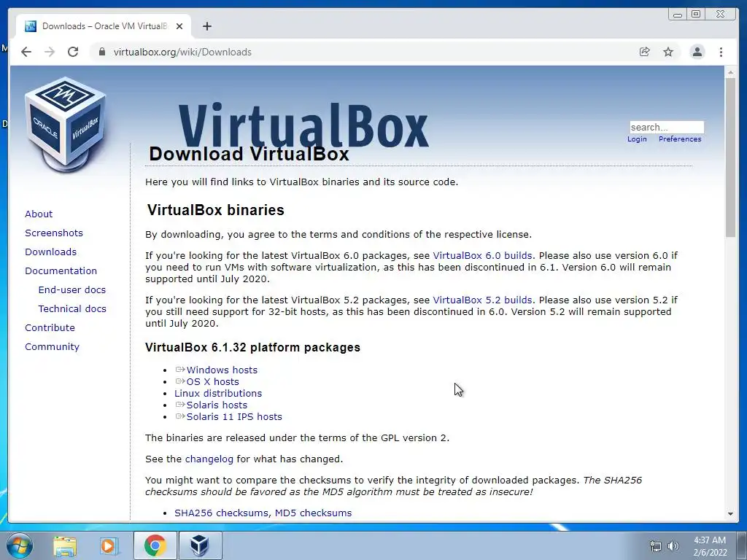
Task: Open the taskbar clock and date
Action: coord(710,546)
